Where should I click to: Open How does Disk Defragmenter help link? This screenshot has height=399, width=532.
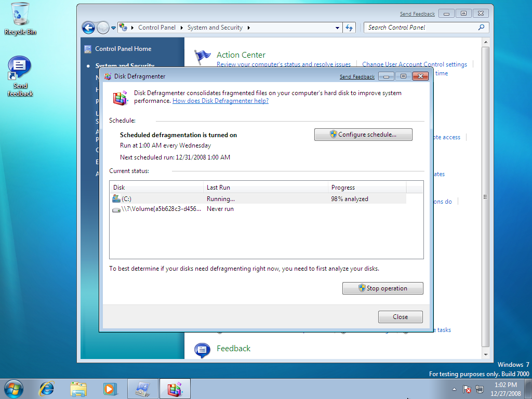tap(220, 101)
